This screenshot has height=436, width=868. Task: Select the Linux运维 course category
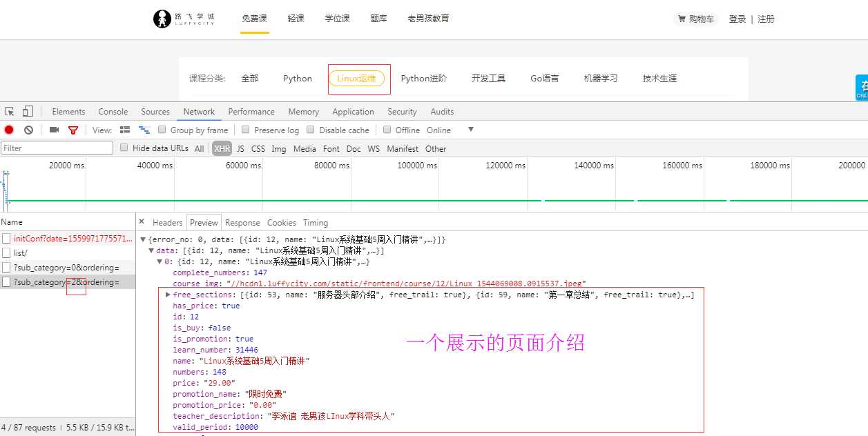pyautogui.click(x=356, y=79)
